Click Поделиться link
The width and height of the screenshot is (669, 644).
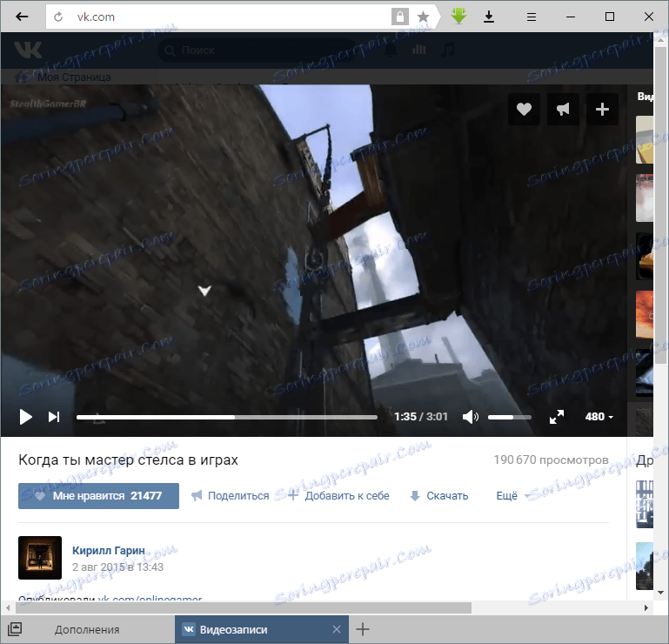(x=231, y=496)
